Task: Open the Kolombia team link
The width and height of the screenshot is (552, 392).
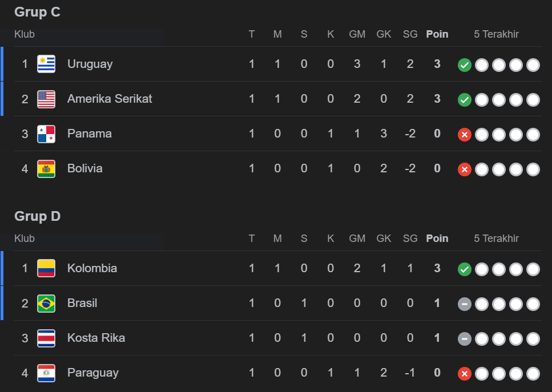Action: 92,268
